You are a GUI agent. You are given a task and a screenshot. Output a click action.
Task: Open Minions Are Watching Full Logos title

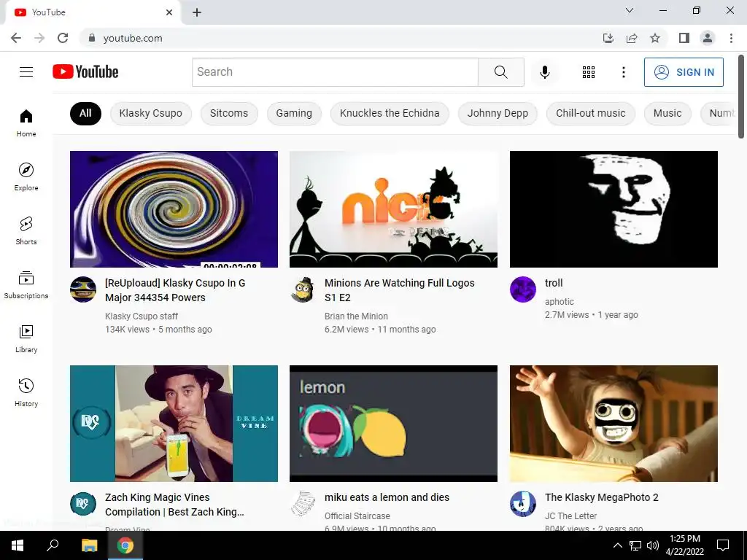[x=399, y=290]
